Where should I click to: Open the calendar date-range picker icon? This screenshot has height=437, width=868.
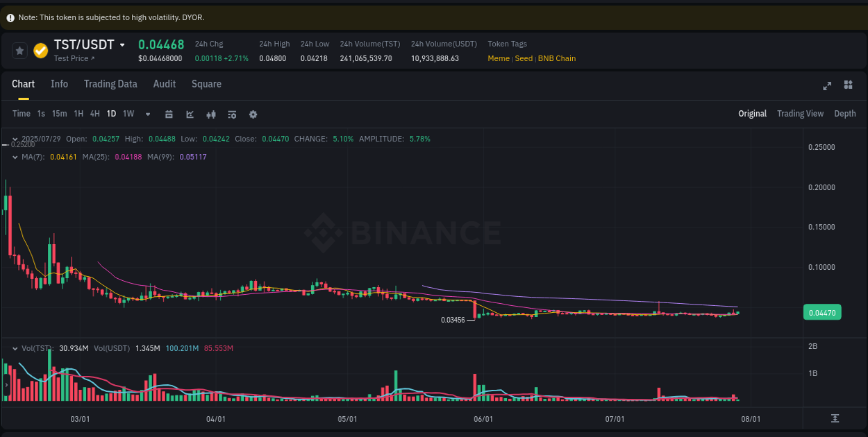click(x=169, y=114)
